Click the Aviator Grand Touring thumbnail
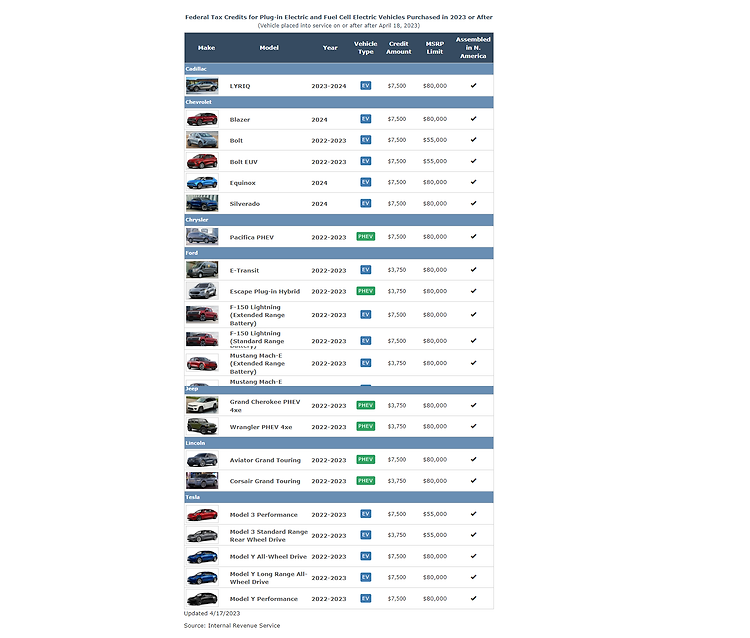 202,460
